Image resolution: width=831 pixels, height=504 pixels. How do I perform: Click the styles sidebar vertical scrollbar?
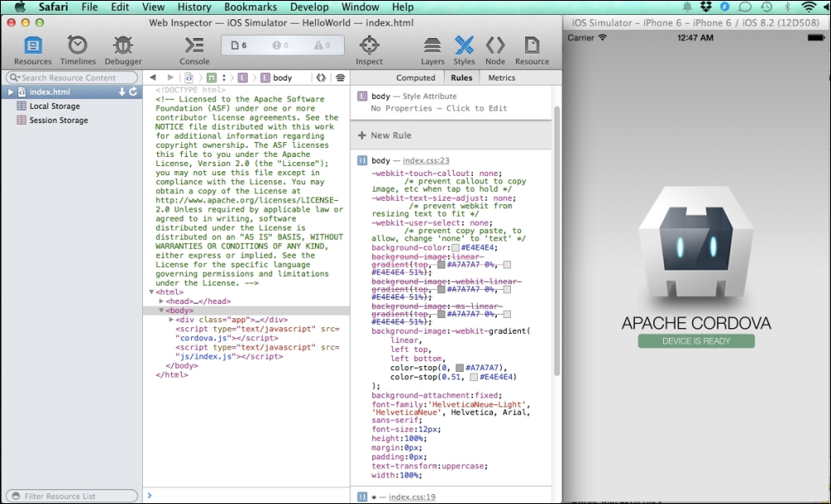click(x=557, y=242)
